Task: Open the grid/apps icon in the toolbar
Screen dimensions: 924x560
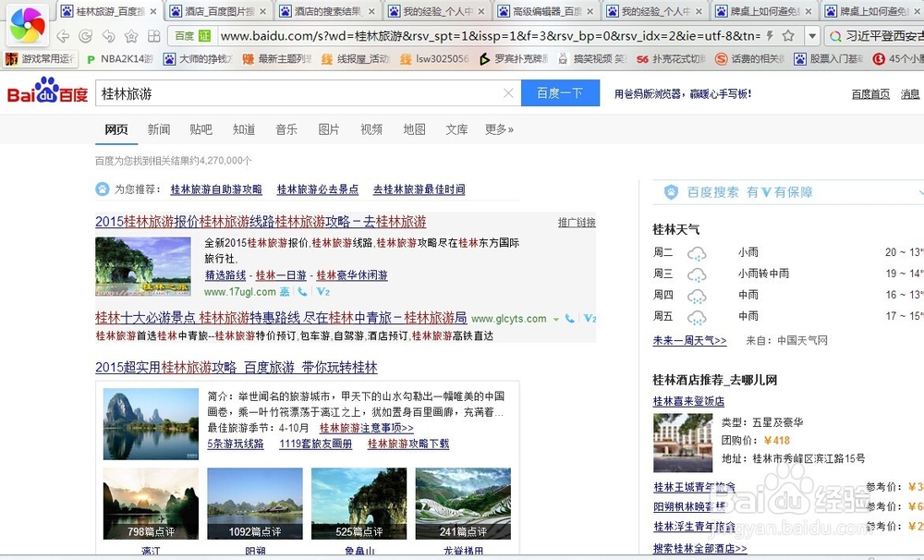Action: 154,36
